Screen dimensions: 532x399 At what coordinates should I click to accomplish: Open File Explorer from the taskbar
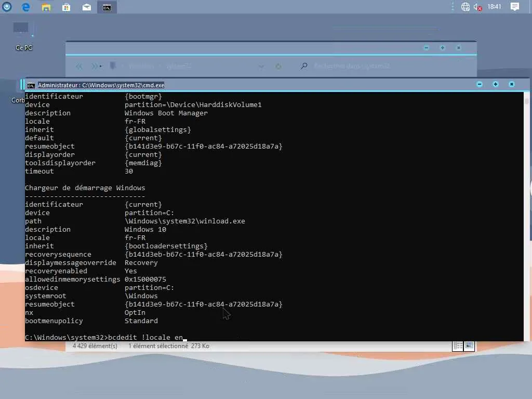pyautogui.click(x=46, y=7)
